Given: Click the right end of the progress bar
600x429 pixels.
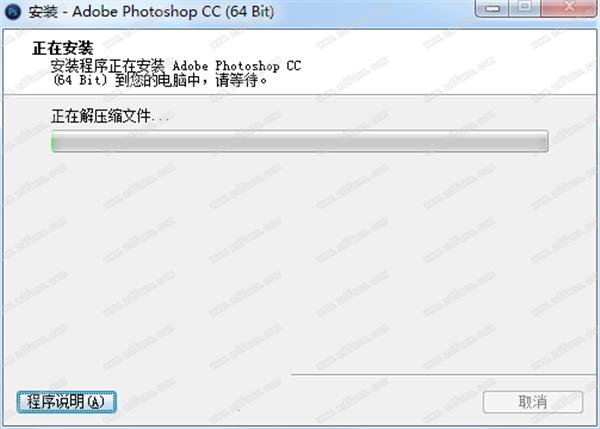Looking at the screenshot, I should pyautogui.click(x=544, y=141).
